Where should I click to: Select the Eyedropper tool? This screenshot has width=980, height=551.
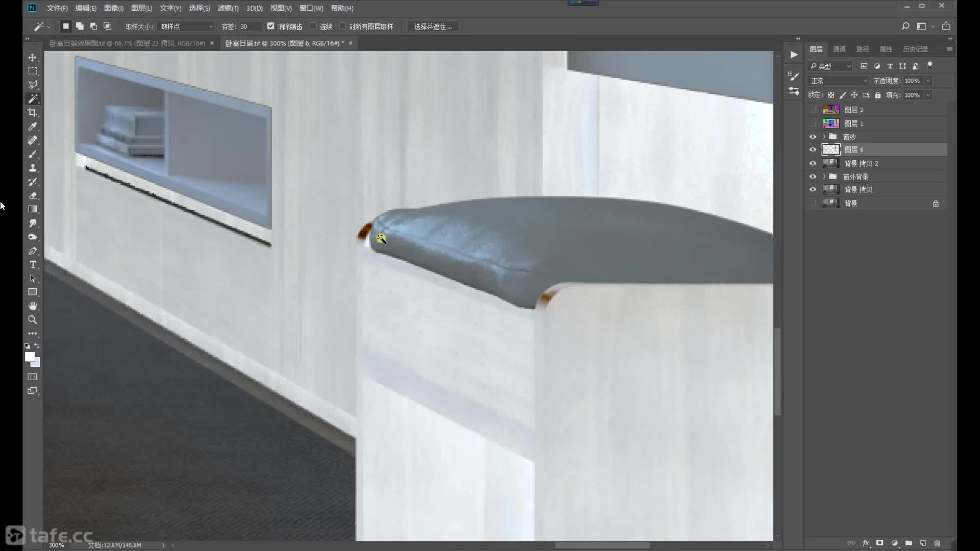[33, 126]
